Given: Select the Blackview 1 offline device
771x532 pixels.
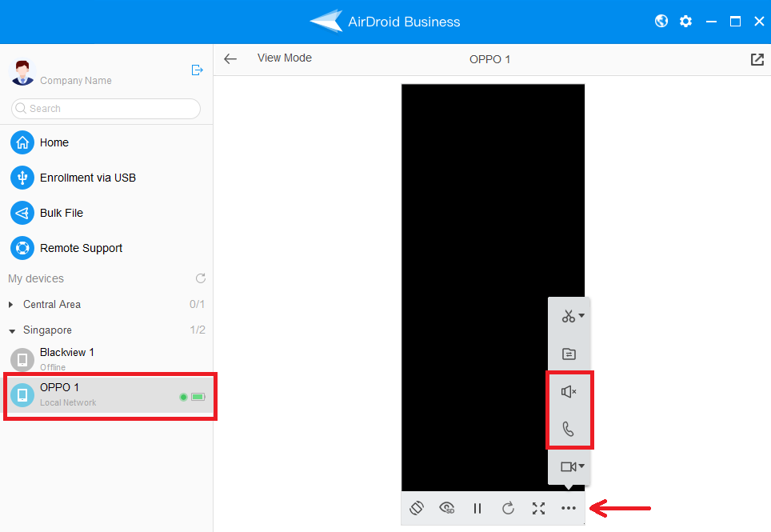Looking at the screenshot, I should click(106, 359).
